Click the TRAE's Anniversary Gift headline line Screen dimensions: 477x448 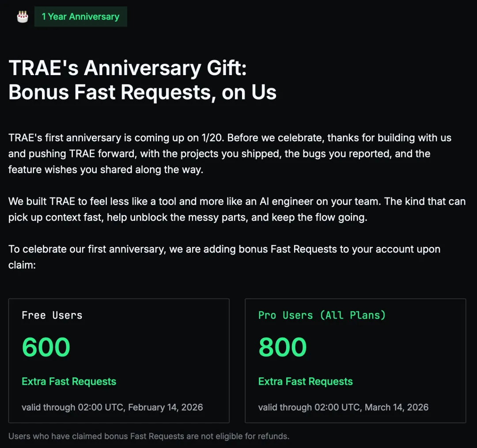pos(127,68)
